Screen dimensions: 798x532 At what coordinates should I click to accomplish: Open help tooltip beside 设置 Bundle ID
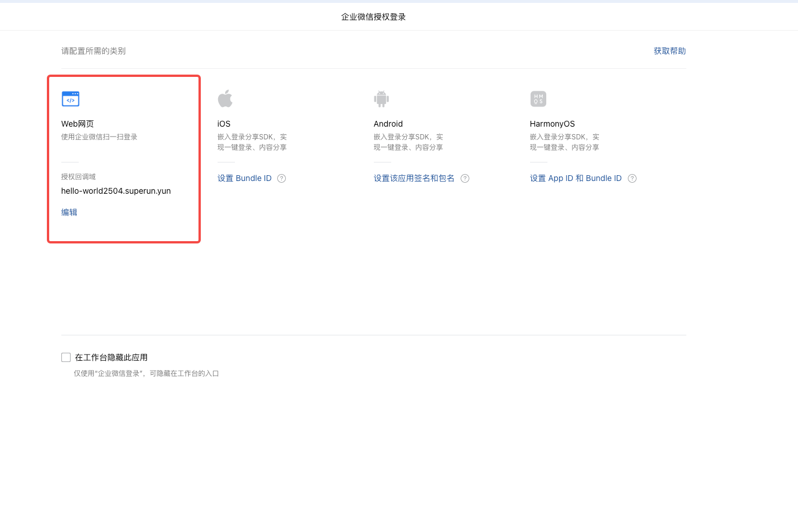coord(282,179)
